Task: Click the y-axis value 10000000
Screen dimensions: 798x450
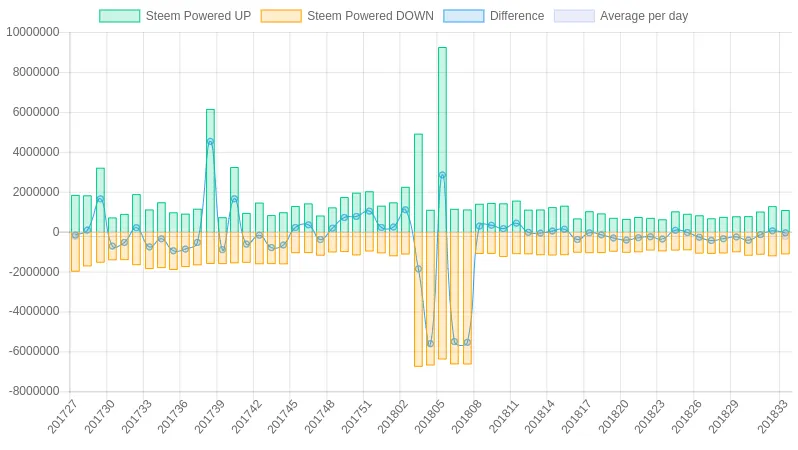Action: tap(33, 32)
